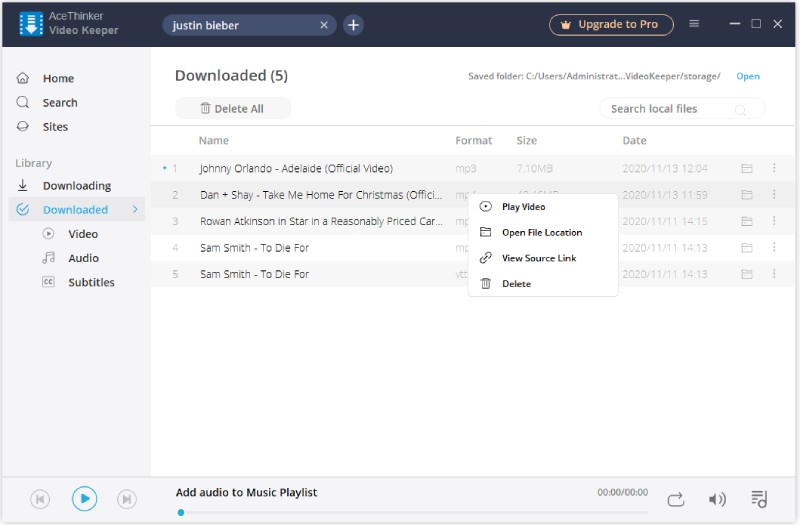Open the saved folder via Open link

pos(747,76)
